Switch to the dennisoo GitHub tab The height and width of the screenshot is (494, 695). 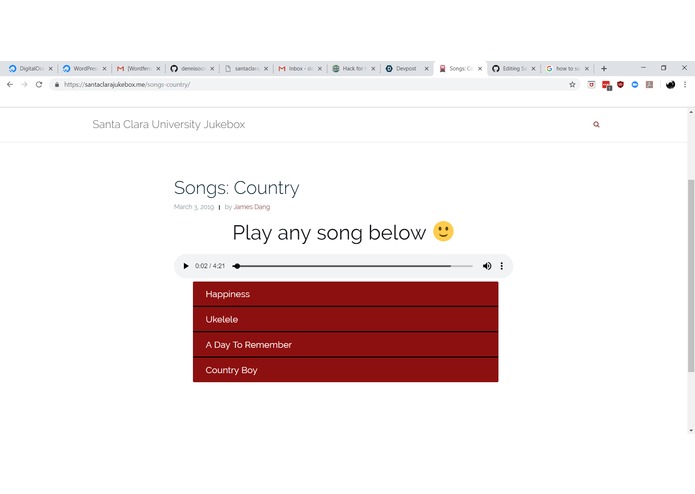190,68
